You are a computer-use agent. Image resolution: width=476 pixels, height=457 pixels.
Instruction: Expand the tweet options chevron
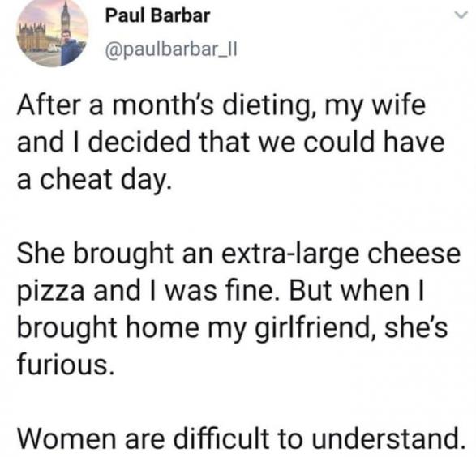tap(461, 15)
